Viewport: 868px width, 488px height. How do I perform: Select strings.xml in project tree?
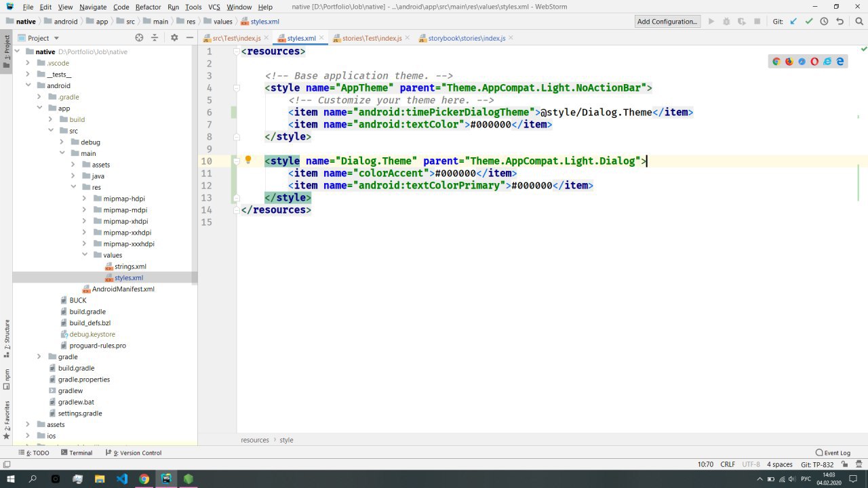click(130, 266)
